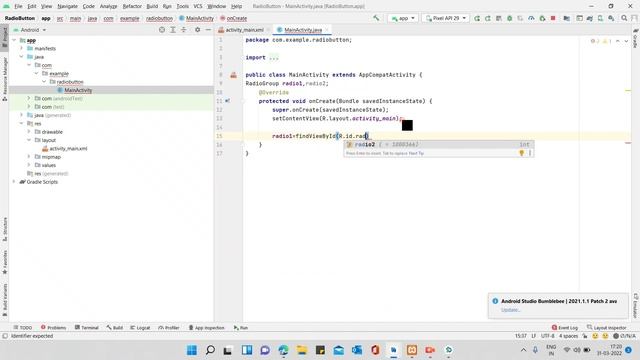Open Microsoft Edge from the taskbar
The width and height of the screenshot is (640, 360).
pyautogui.click(x=283, y=350)
